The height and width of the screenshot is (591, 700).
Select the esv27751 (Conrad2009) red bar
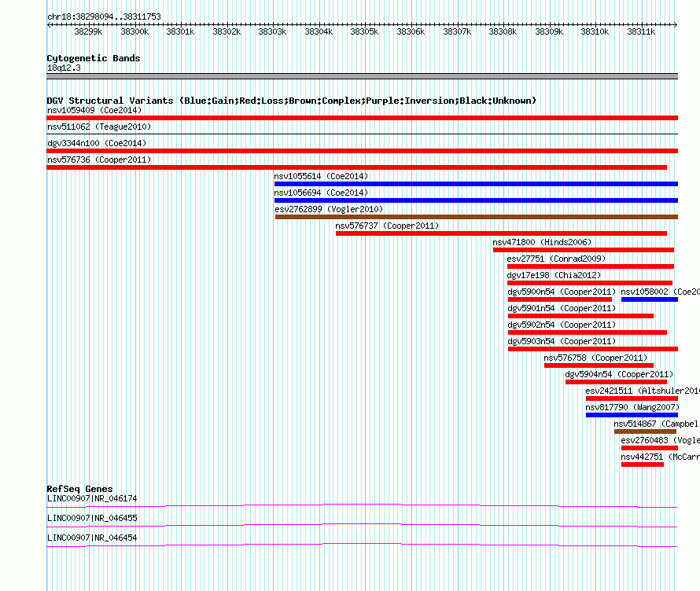[x=591, y=266]
